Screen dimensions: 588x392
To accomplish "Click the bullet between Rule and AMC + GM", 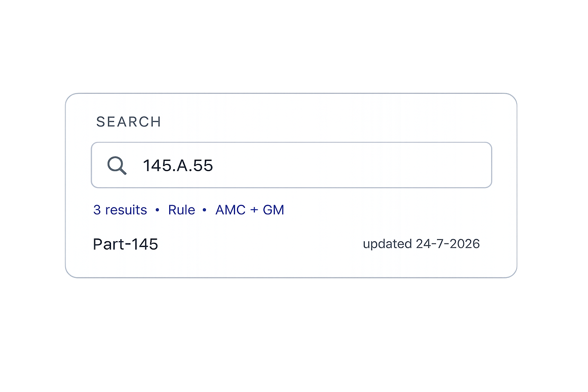I will (x=204, y=210).
